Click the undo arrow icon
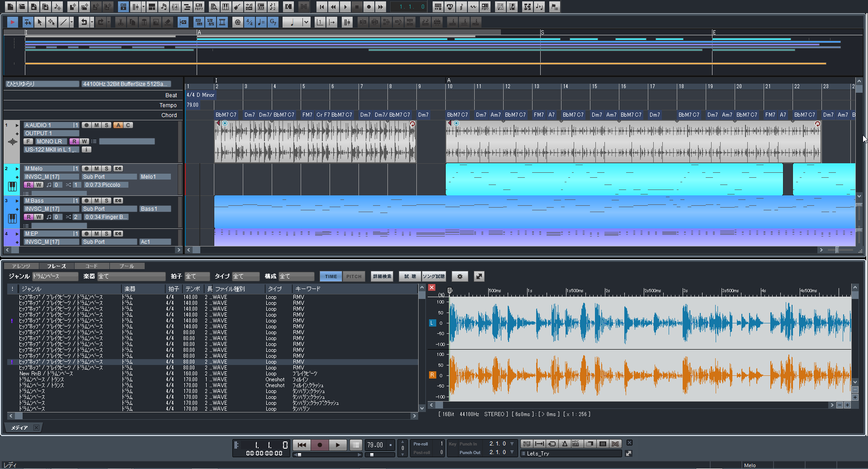 83,22
